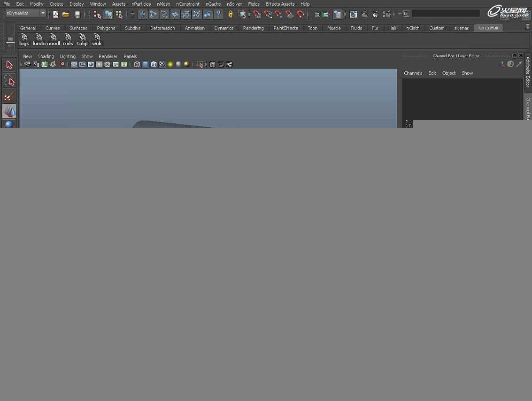The height and width of the screenshot is (401, 532).
Task: Enable snap to points magnet icon
Action: tap(279, 14)
